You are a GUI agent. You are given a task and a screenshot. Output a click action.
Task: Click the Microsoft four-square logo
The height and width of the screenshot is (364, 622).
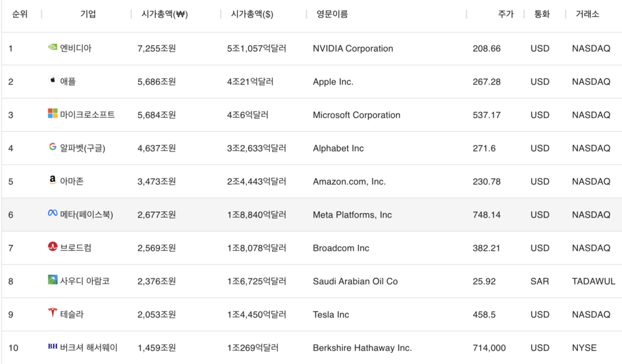tap(52, 114)
